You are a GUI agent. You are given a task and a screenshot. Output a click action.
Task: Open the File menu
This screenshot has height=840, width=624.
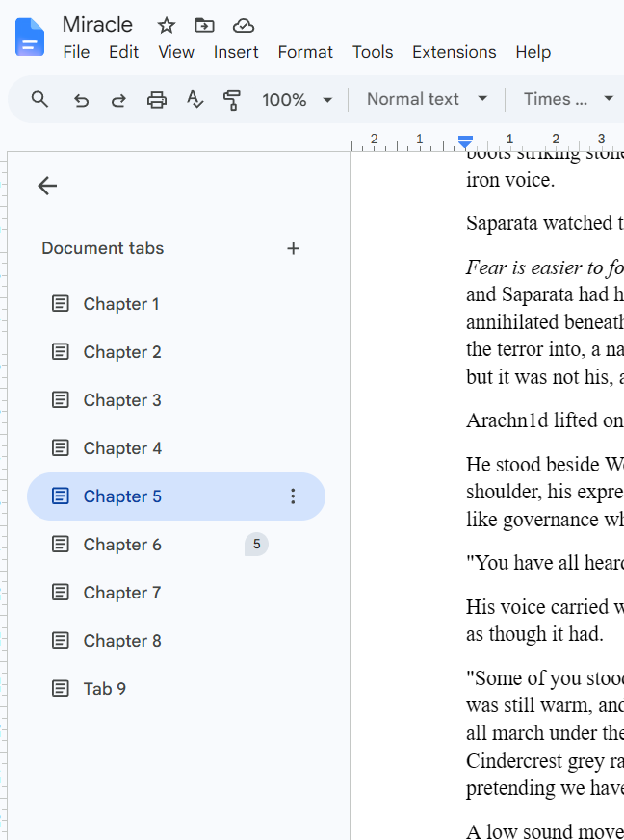[76, 52]
